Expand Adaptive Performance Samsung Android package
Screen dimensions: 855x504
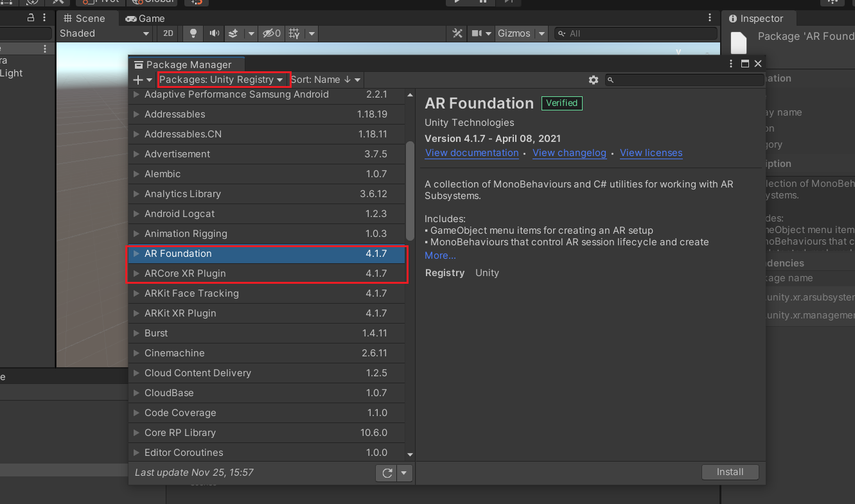tap(136, 94)
